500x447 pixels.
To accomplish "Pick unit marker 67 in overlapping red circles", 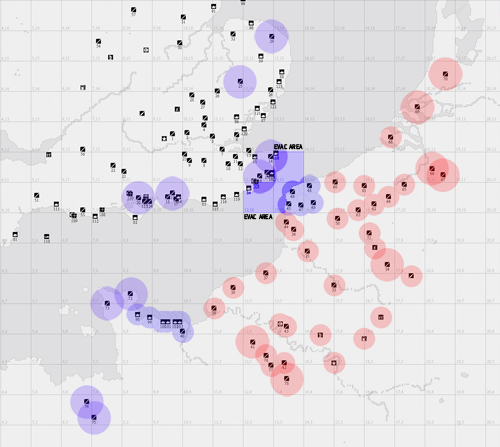I will [x=443, y=175].
